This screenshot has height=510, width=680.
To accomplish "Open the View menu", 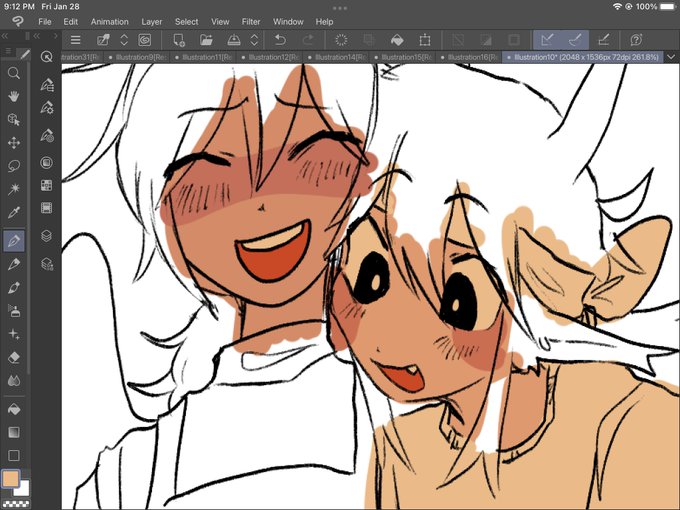I will pos(220,22).
